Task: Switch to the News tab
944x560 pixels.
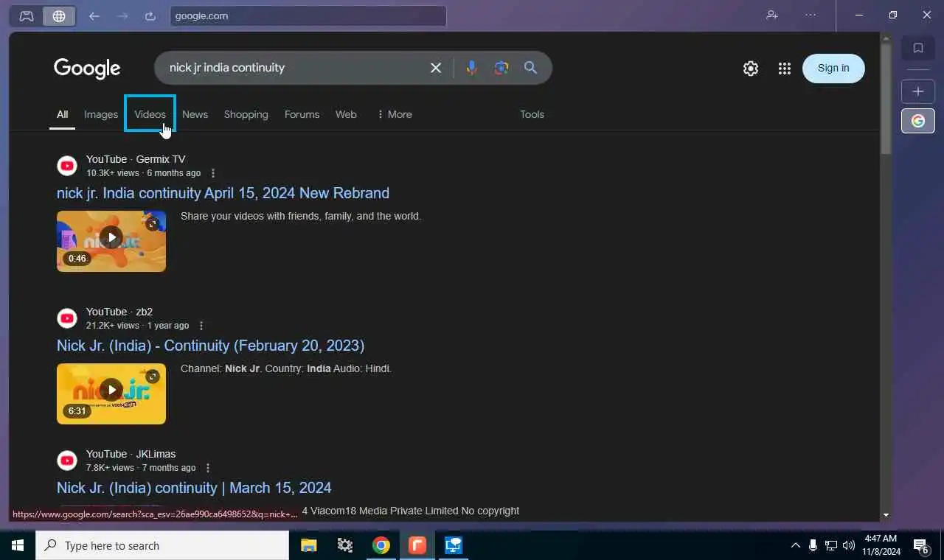Action: tap(195, 114)
